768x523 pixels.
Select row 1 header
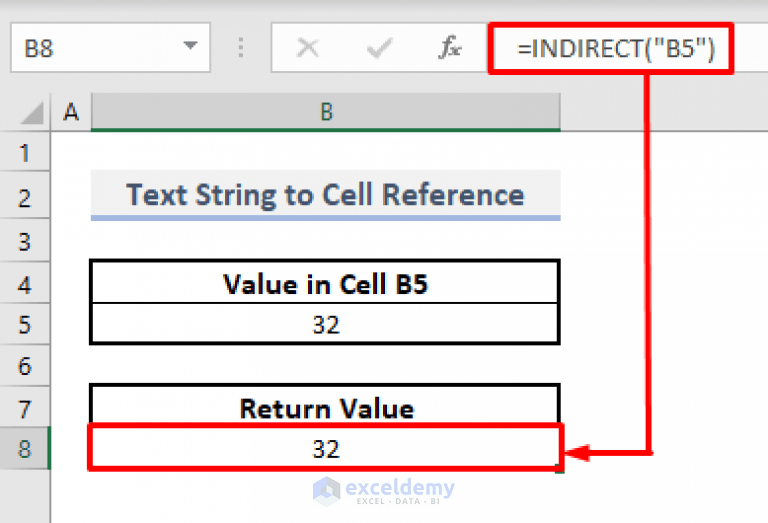pos(24,151)
